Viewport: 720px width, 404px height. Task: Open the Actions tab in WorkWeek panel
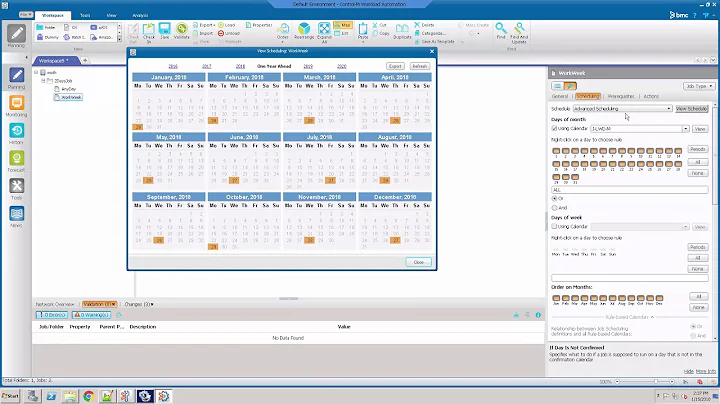pyautogui.click(x=651, y=96)
